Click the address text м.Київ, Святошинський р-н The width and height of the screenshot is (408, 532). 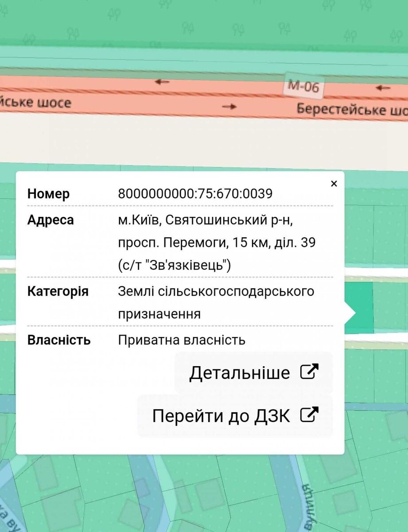click(205, 220)
